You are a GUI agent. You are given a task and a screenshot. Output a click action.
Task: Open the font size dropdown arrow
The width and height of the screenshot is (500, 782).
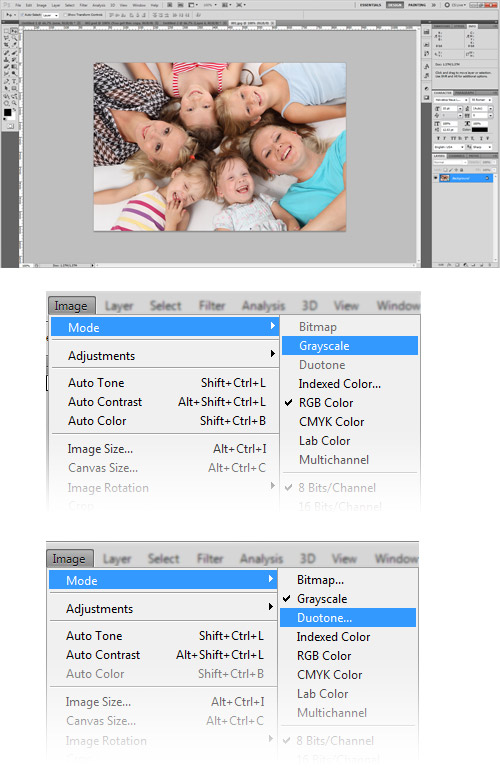460,109
